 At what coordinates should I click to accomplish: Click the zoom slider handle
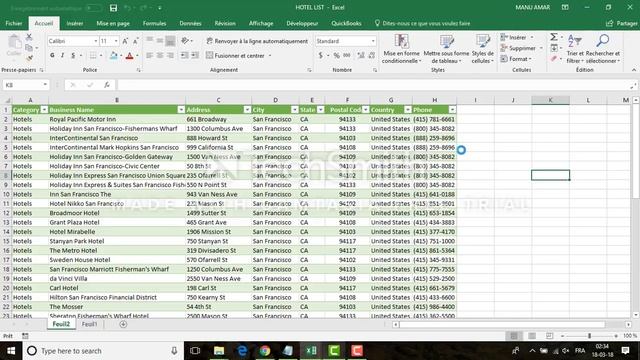coord(589,336)
